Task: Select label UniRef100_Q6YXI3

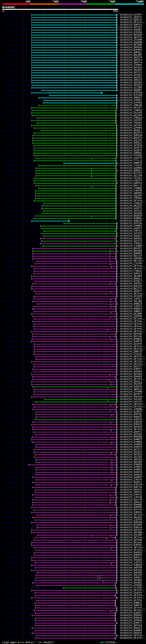Action: coord(131,450)
